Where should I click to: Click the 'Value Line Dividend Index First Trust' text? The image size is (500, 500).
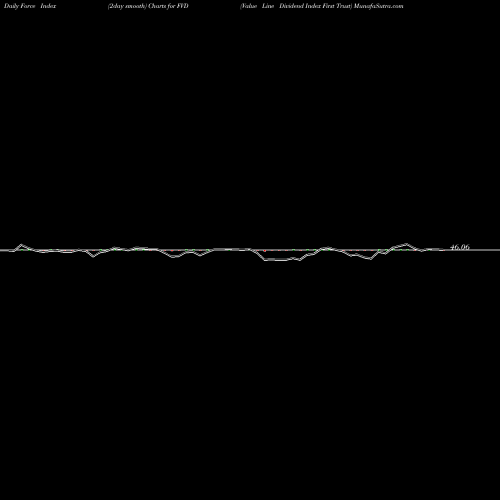click(x=296, y=6)
